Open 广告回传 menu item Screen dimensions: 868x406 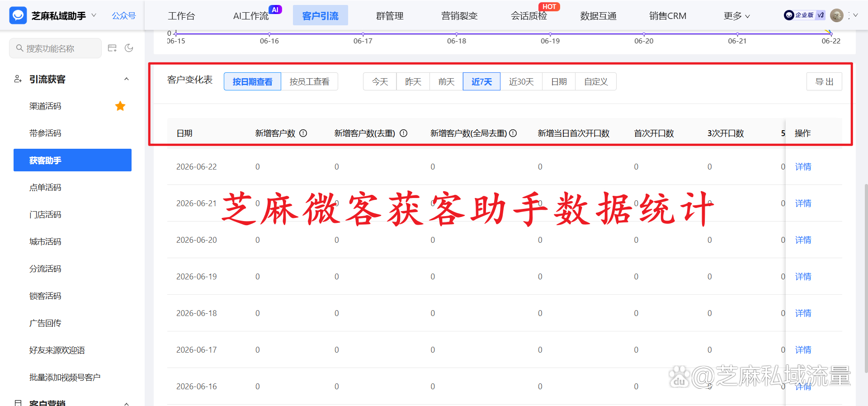click(x=45, y=323)
